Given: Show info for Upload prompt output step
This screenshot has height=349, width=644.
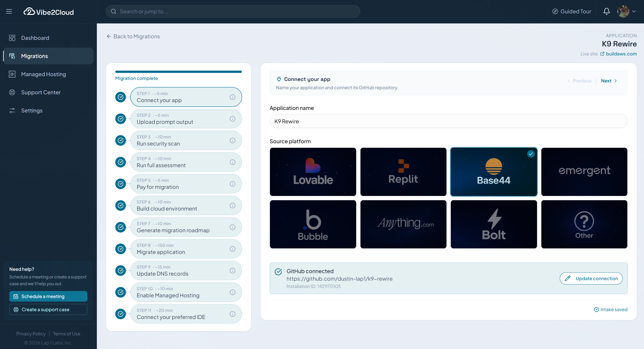Looking at the screenshot, I should pos(233,119).
